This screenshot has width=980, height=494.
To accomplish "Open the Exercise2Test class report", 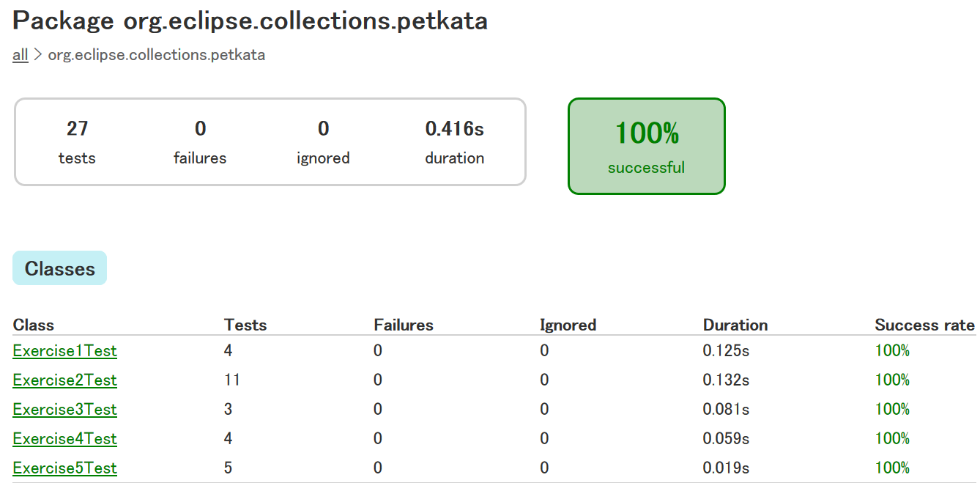I will [x=65, y=380].
